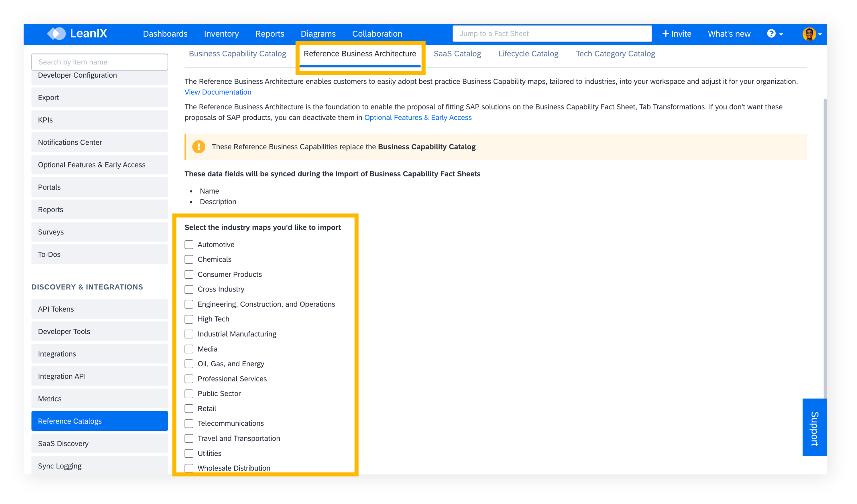Select Reference Catalogs in the sidebar
This screenshot has width=857, height=504.
pos(100,421)
